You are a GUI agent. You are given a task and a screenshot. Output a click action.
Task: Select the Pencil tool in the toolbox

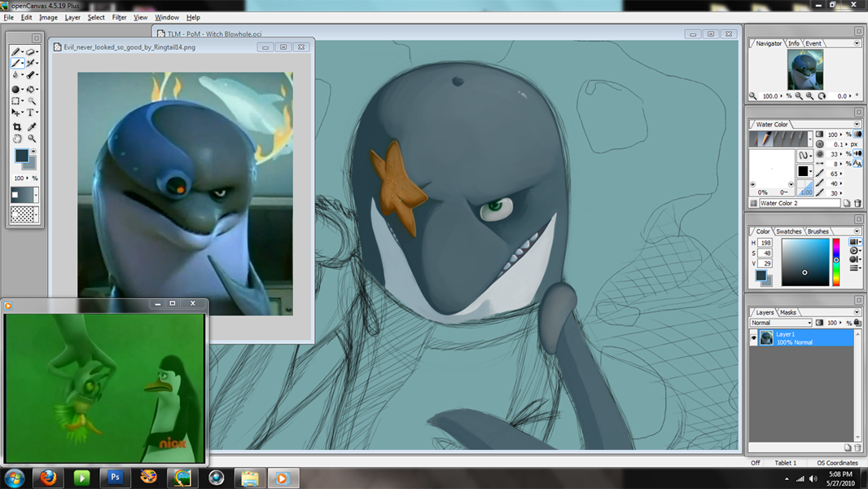coord(16,51)
